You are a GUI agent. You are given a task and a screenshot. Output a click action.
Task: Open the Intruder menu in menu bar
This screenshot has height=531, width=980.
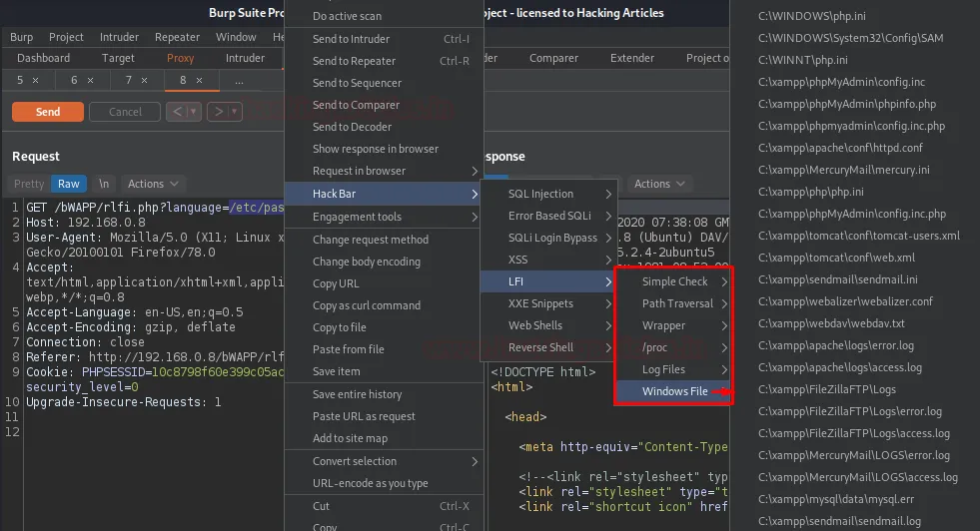point(119,37)
